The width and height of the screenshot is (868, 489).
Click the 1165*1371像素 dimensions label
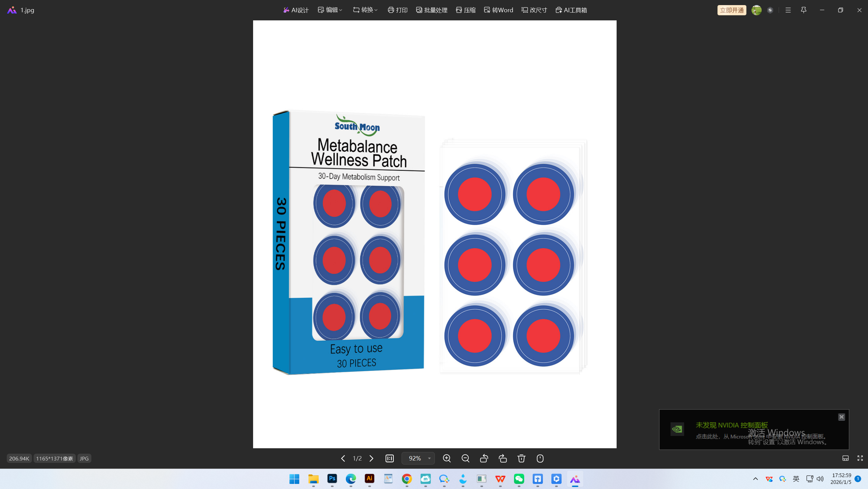54,458
